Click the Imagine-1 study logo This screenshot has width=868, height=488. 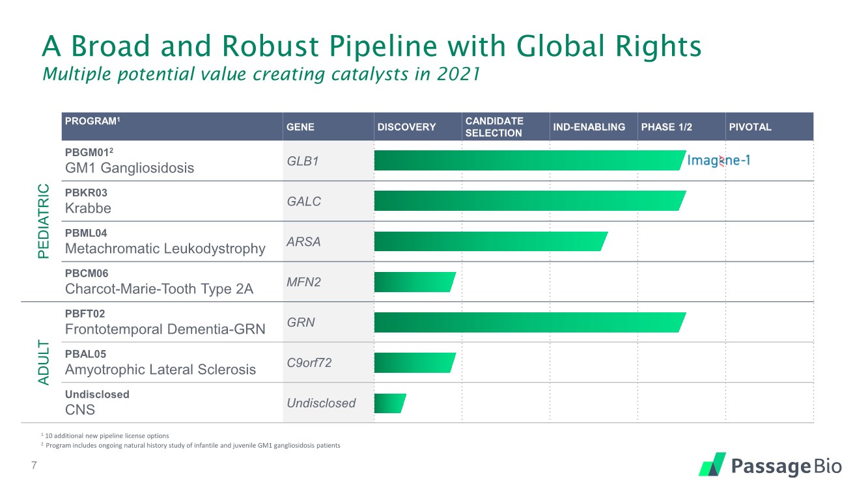pyautogui.click(x=719, y=160)
